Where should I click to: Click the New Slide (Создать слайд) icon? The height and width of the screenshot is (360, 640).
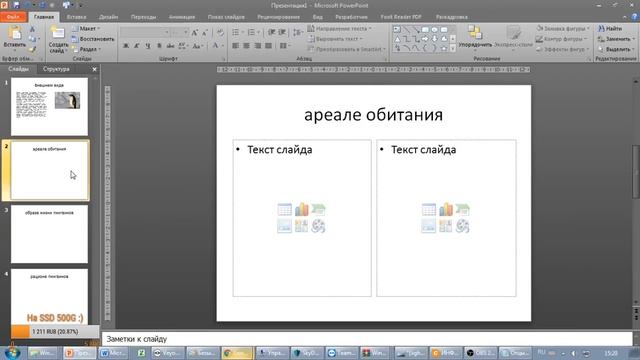pyautogui.click(x=58, y=33)
